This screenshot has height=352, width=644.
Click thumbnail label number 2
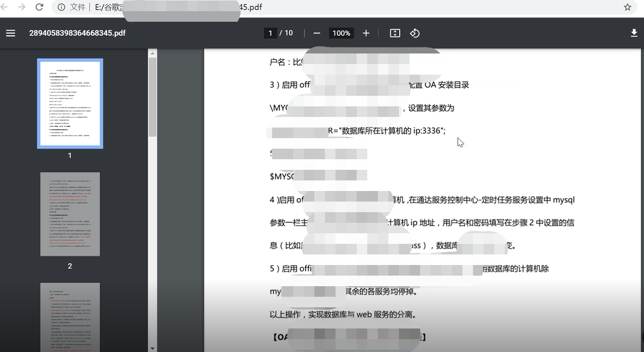click(70, 266)
